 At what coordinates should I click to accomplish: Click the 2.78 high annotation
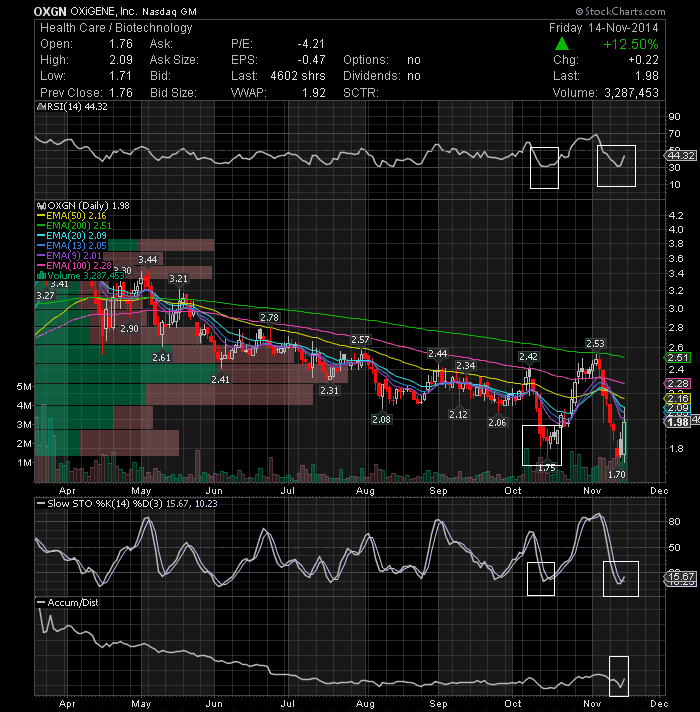pyautogui.click(x=269, y=317)
